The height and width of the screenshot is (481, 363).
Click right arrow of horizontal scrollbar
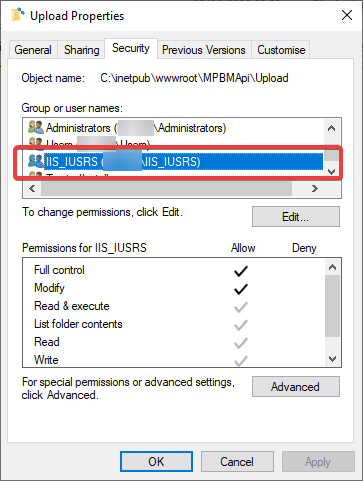coord(315,189)
